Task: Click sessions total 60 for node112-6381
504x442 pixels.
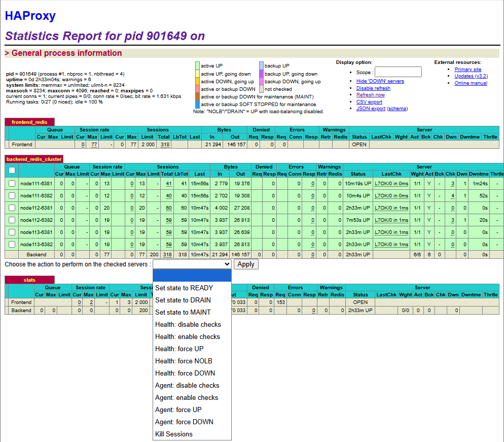Action: pos(169,208)
